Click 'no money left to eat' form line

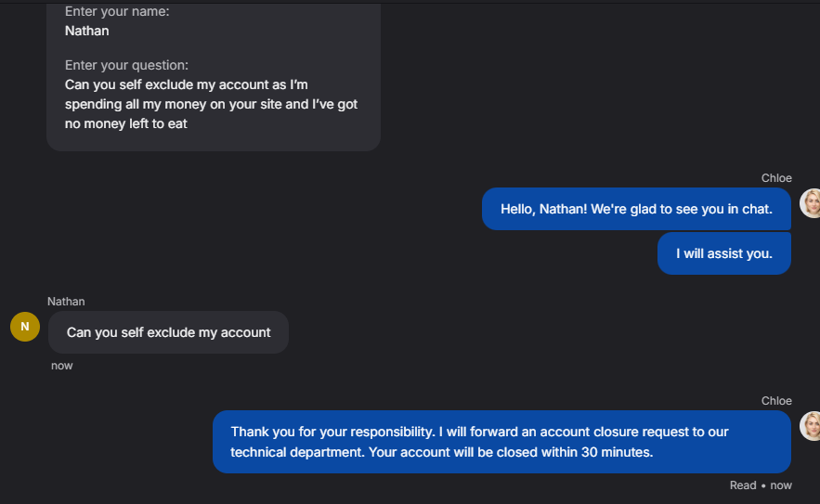coord(126,123)
